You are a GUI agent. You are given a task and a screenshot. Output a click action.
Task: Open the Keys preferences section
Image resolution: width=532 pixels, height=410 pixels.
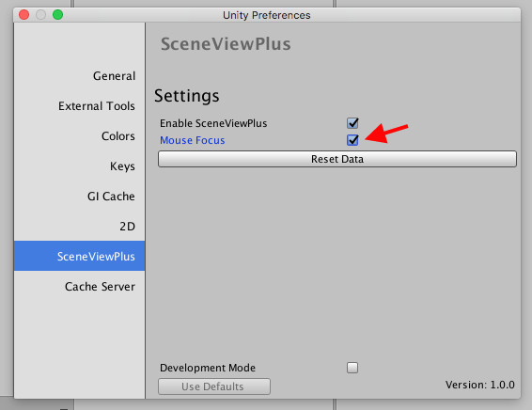click(79, 166)
